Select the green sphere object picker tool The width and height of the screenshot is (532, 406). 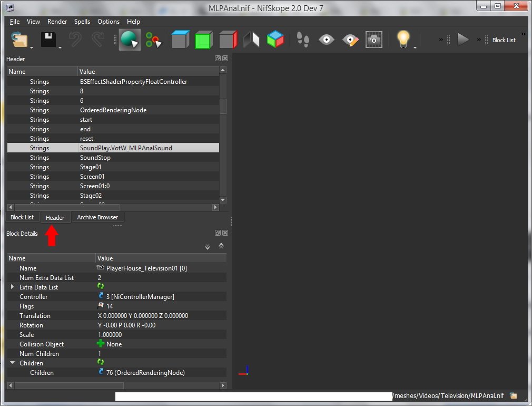[129, 40]
